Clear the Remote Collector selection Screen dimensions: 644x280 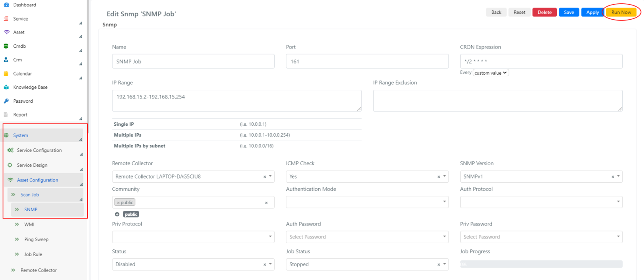[265, 177]
